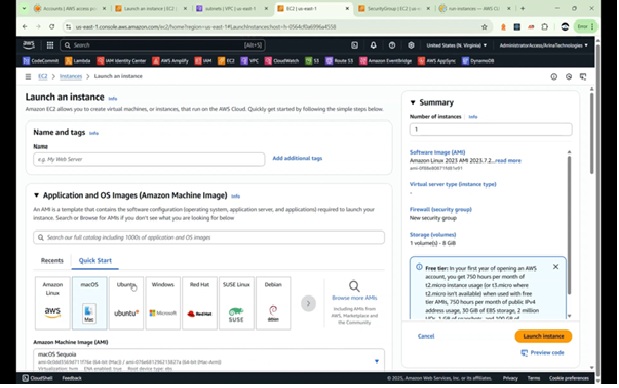Viewport: 619px width, 388px height.
Task: Open the console settings gear
Action: pyautogui.click(x=411, y=45)
